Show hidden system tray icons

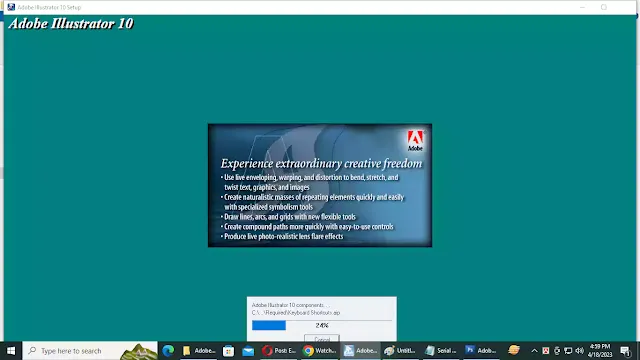[534, 351]
